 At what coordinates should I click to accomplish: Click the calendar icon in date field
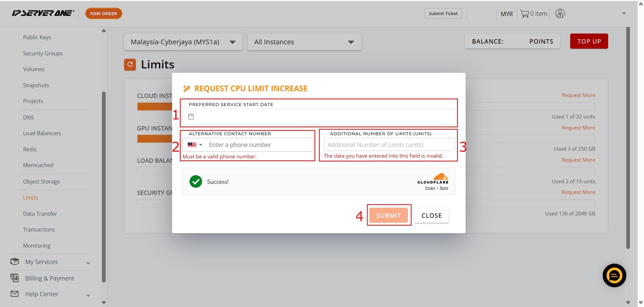tap(191, 116)
